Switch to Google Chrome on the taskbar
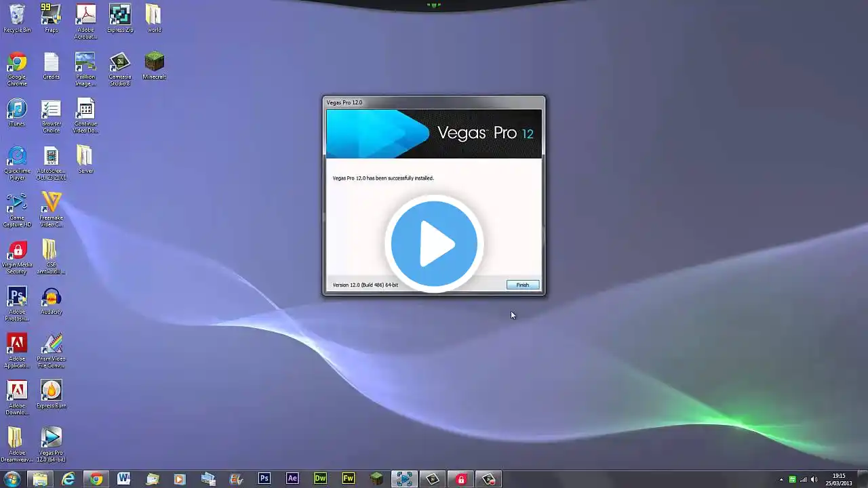Image resolution: width=868 pixels, height=488 pixels. (x=96, y=479)
